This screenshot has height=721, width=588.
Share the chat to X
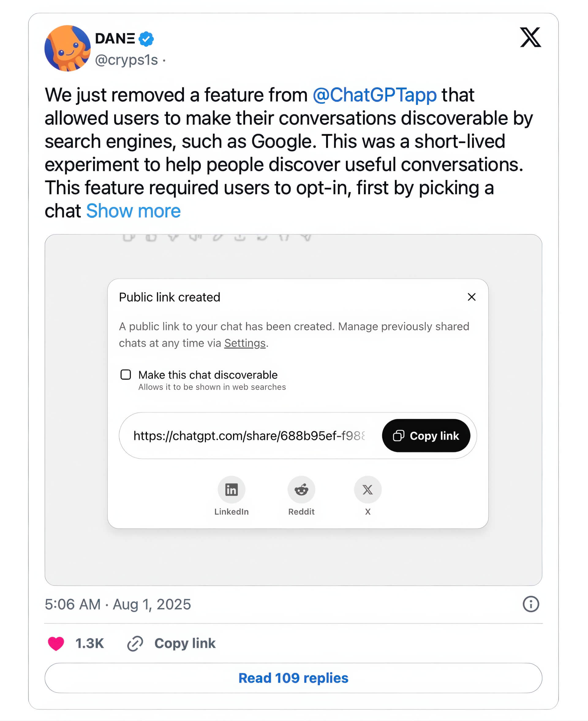[367, 490]
